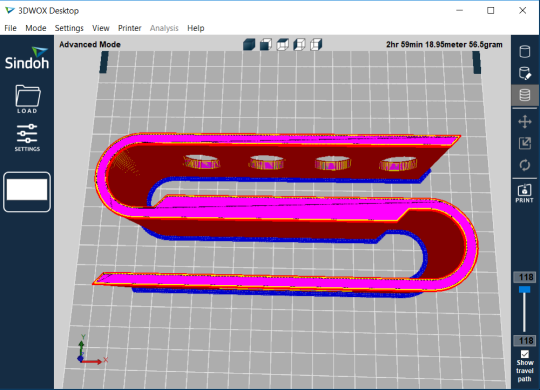Viewport: 540px width, 390px height.
Task: Select the last cube view preset
Action: coord(316,44)
